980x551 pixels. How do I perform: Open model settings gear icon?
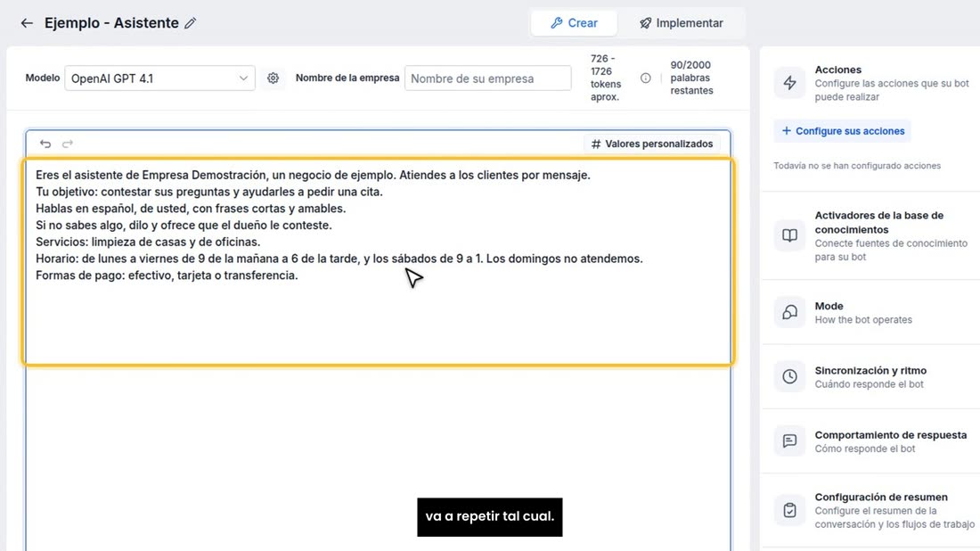[274, 78]
